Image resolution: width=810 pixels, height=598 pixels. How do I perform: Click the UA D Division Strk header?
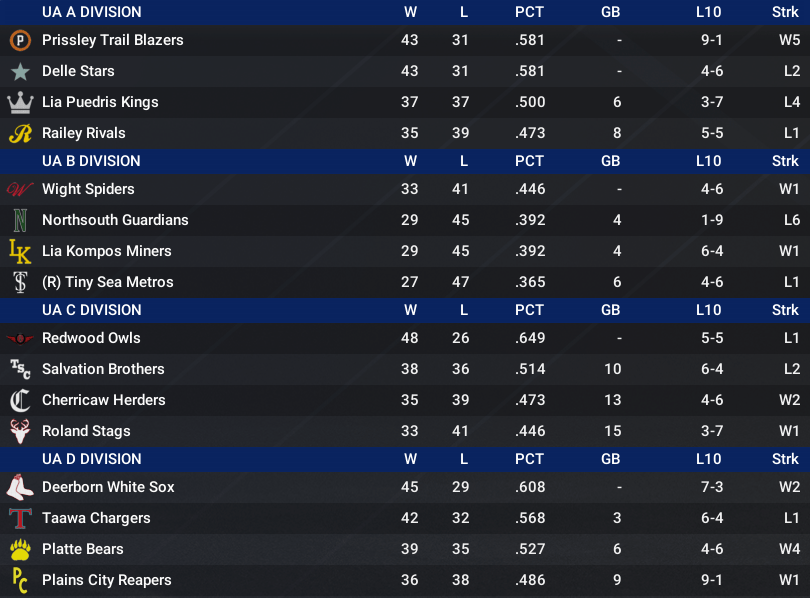(x=785, y=459)
